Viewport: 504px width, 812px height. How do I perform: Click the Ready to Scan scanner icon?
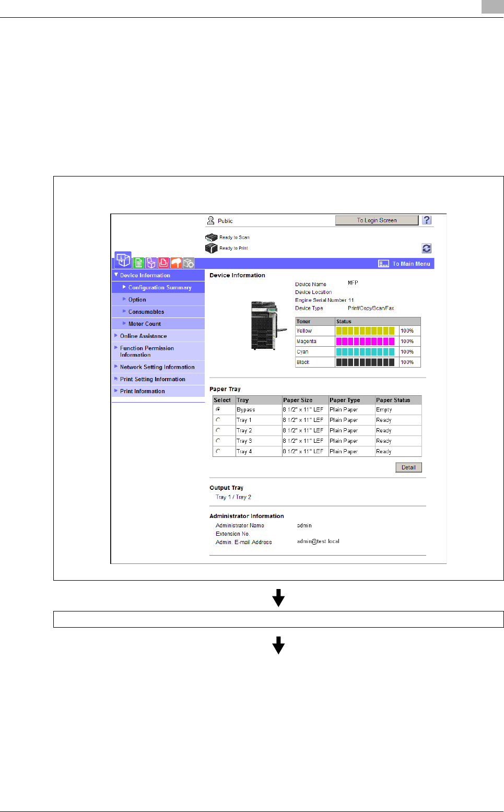point(211,237)
